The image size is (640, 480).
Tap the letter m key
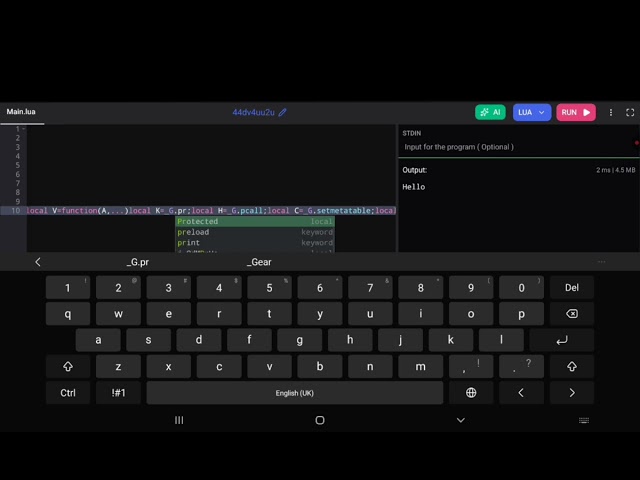420,367
